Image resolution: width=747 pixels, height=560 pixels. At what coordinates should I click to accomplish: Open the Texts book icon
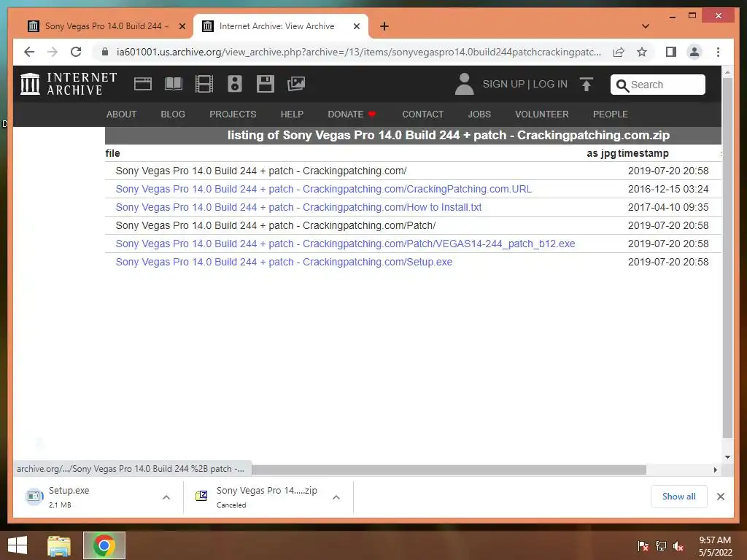click(174, 84)
